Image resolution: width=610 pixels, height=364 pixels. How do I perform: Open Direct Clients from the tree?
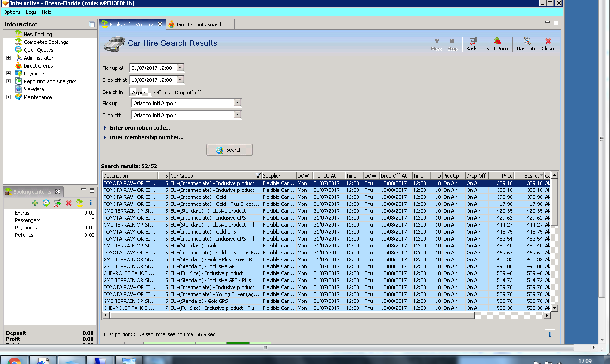click(38, 66)
